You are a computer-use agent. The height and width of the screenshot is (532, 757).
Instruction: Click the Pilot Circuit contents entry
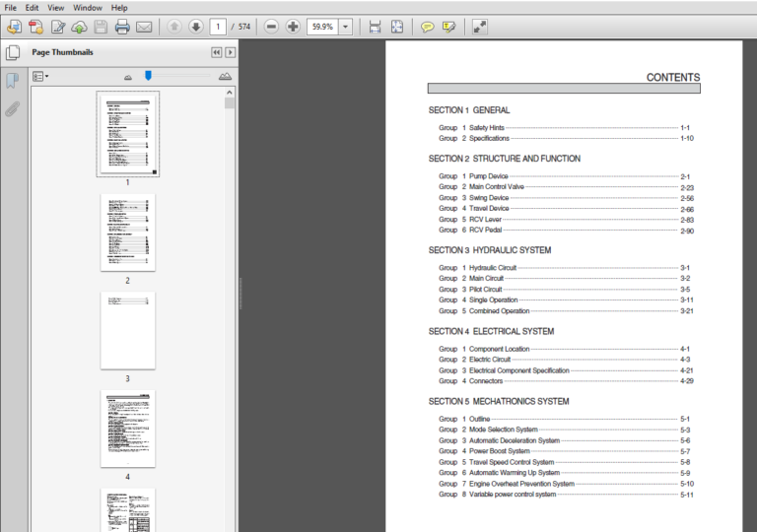pyautogui.click(x=566, y=290)
